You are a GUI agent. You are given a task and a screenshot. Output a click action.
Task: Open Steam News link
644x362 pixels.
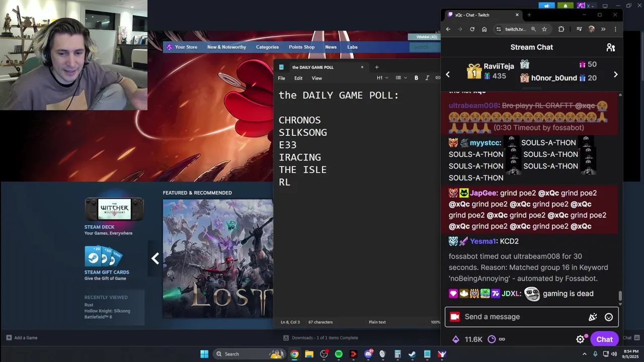pyautogui.click(x=331, y=47)
